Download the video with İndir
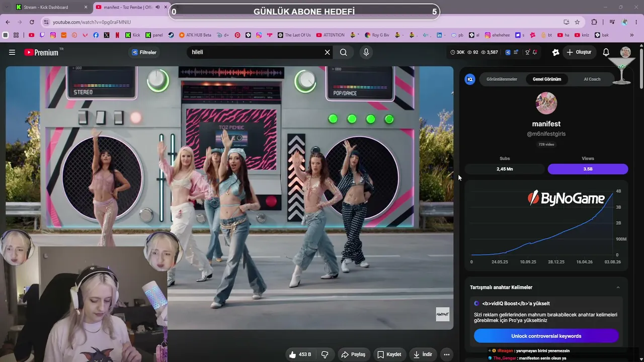The image size is (644, 362). (x=423, y=354)
